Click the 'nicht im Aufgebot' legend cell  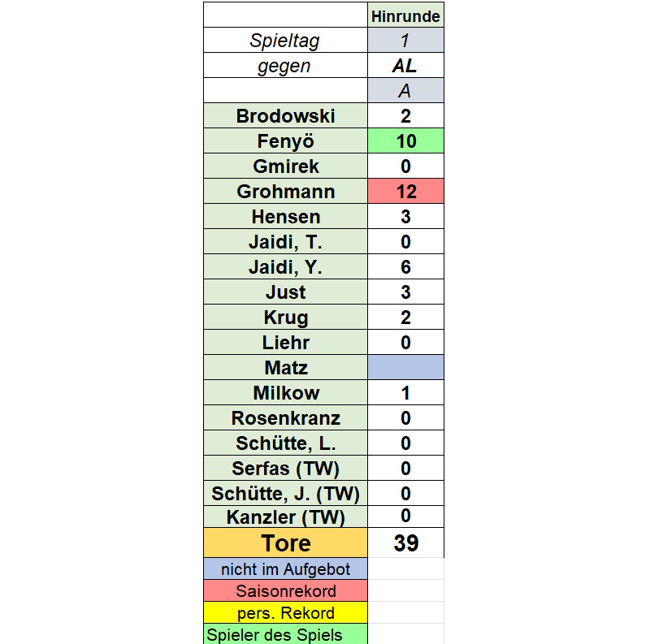coord(285,569)
